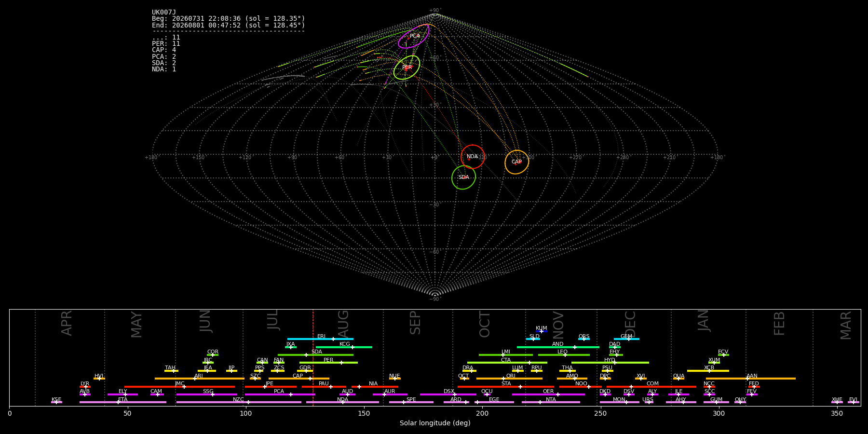Click the +120° longitude label on the map
The height and width of the screenshot is (434, 868).
[x=245, y=157]
